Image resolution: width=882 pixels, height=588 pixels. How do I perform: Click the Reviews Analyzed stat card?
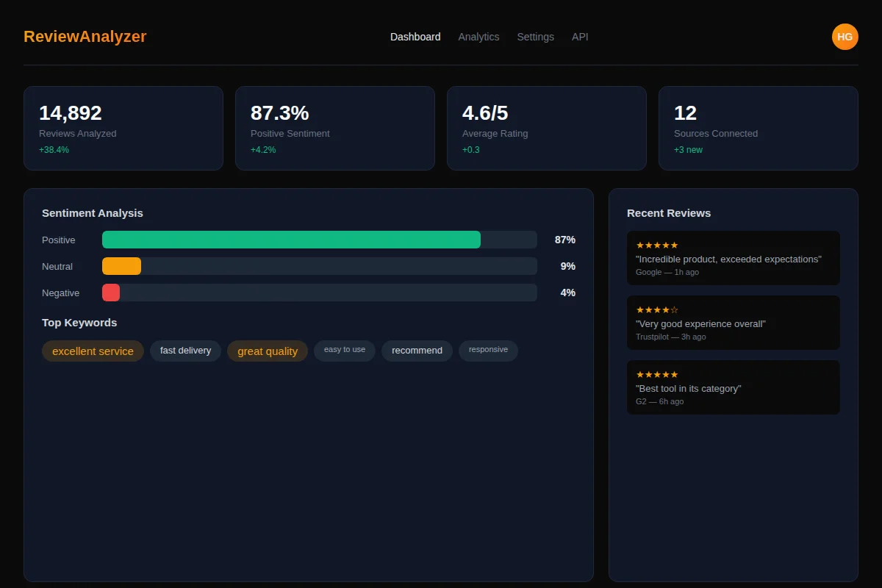click(x=123, y=128)
